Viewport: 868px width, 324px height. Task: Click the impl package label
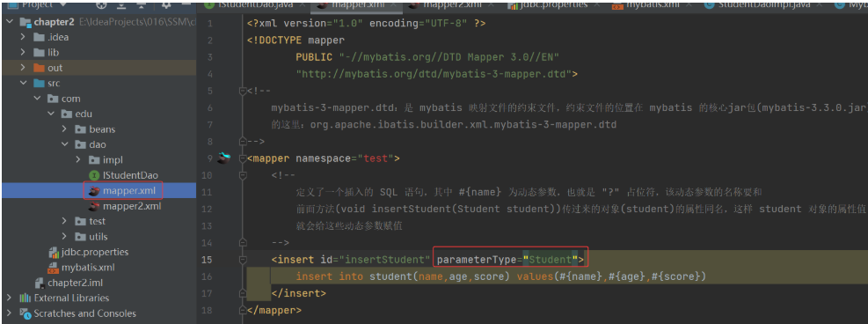click(x=113, y=160)
